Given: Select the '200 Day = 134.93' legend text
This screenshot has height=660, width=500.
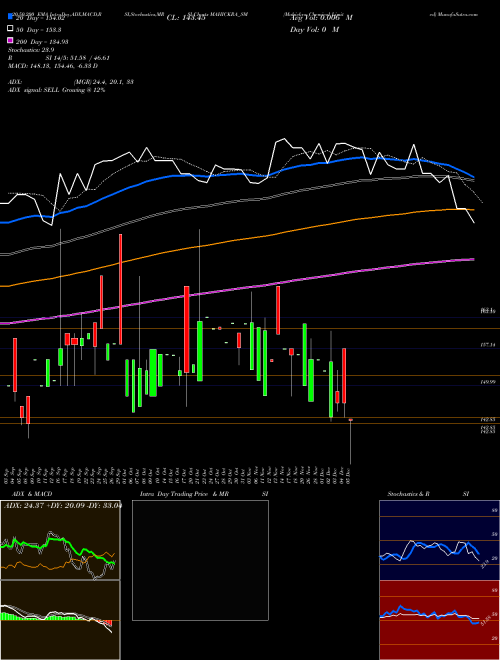Looking at the screenshot, I should coord(41,42).
